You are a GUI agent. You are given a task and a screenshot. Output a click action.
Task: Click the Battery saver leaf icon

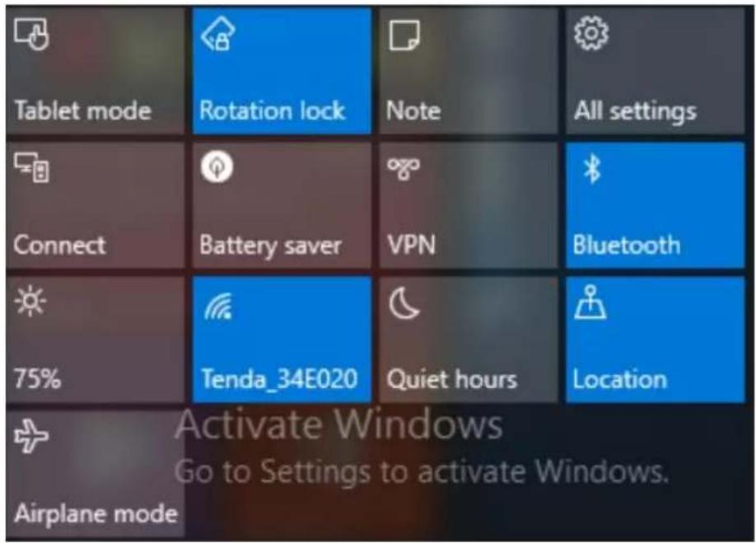click(217, 166)
